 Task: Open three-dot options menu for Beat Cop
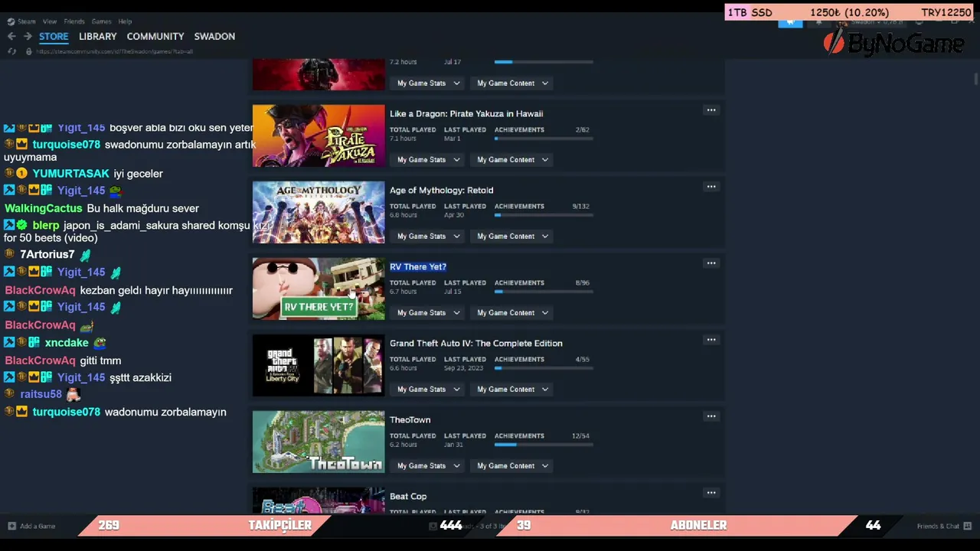click(711, 493)
